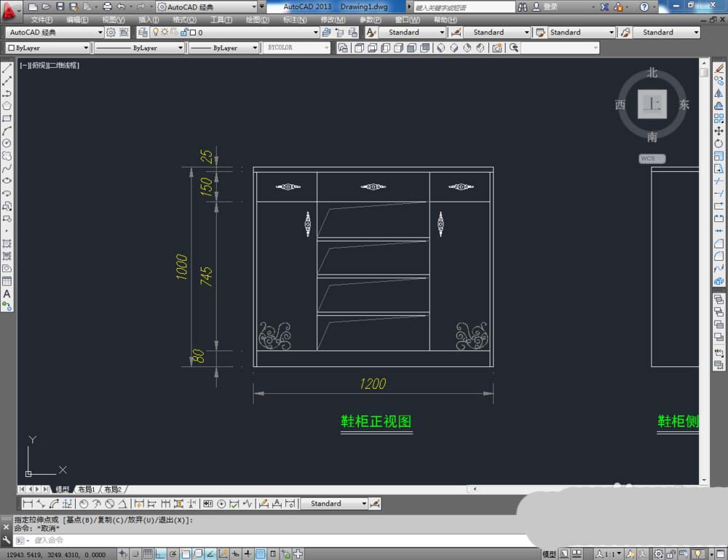Select the Circle draw tool
The image size is (728, 560).
[7, 143]
